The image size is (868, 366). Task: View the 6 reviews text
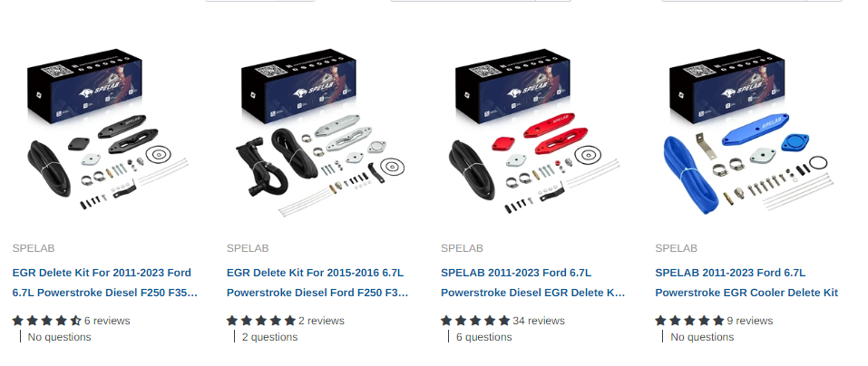(x=107, y=321)
